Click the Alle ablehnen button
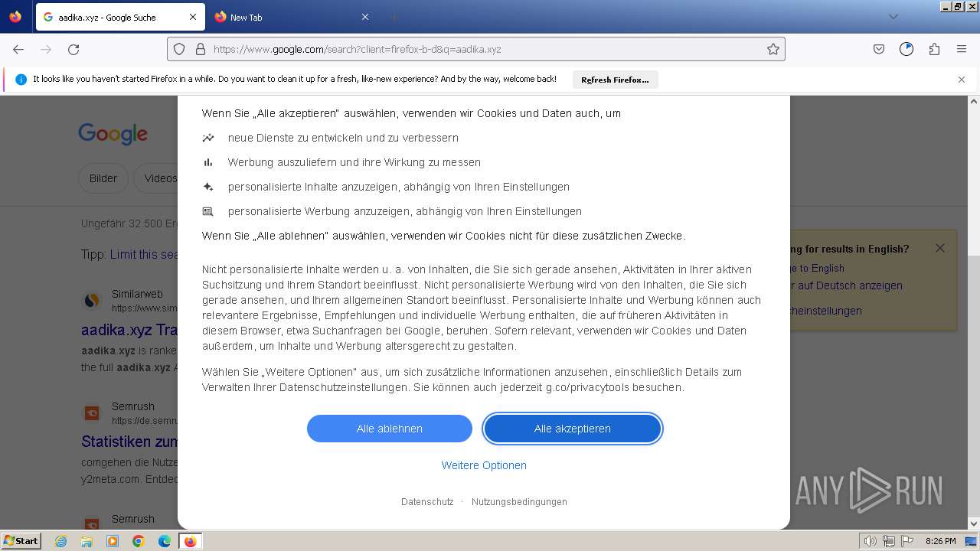Image resolution: width=980 pixels, height=551 pixels. 390,429
